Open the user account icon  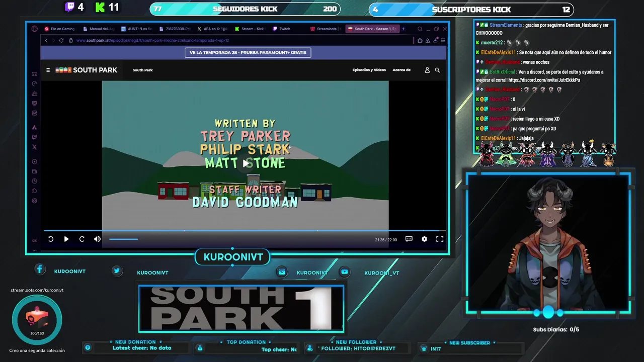427,70
